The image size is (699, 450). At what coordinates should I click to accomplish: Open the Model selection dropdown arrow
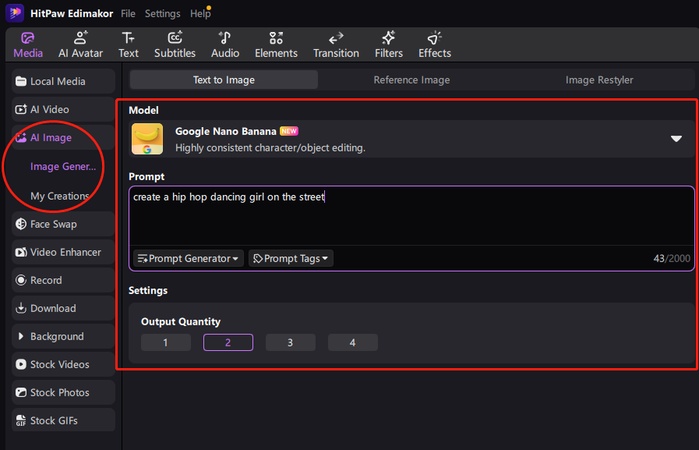[676, 139]
